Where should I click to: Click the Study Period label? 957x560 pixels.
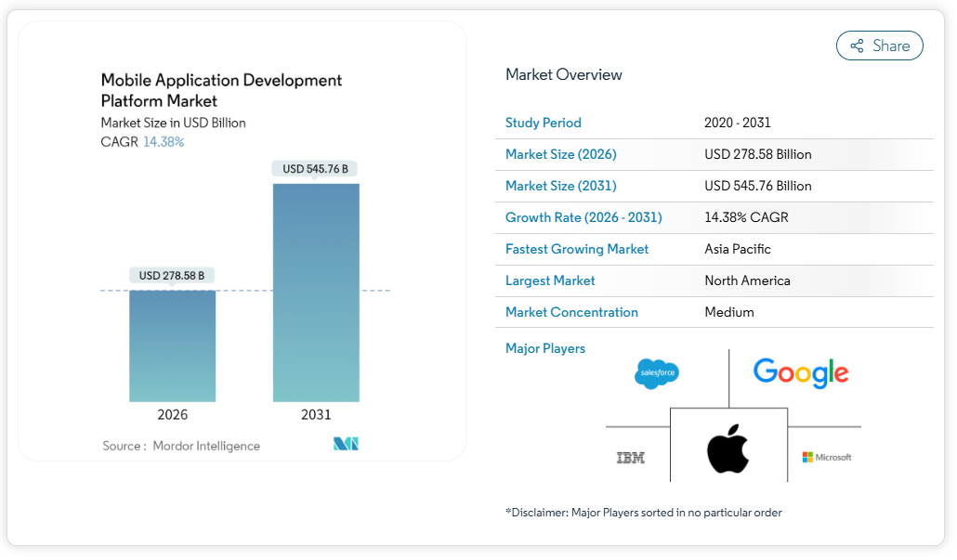[x=544, y=123]
